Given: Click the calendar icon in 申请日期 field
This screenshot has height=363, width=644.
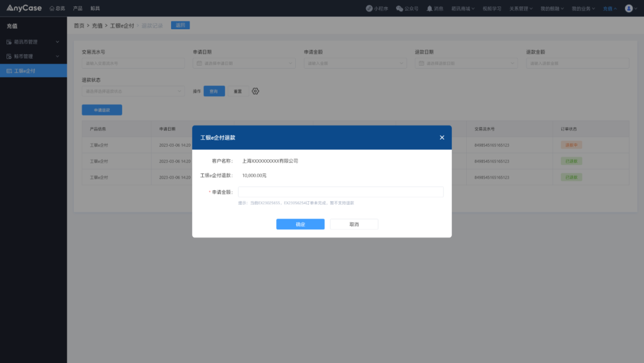Looking at the screenshot, I should 199,63.
